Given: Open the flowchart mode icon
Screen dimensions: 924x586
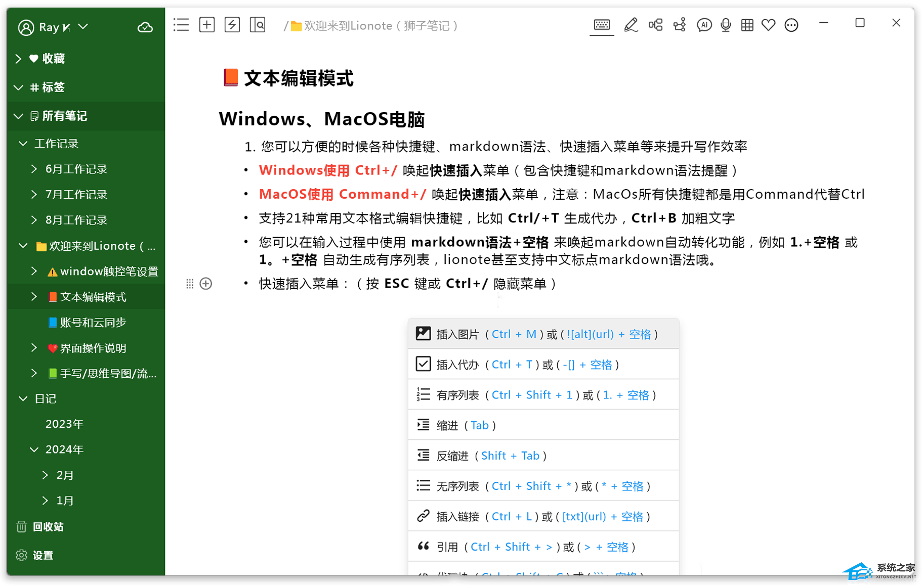Looking at the screenshot, I should pos(680,25).
